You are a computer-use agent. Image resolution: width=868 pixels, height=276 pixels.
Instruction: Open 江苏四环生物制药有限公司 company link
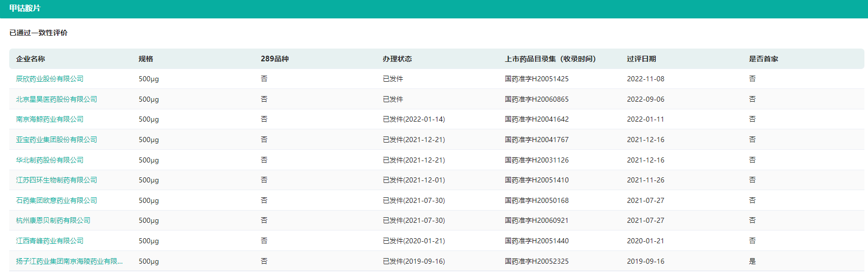tap(56, 180)
